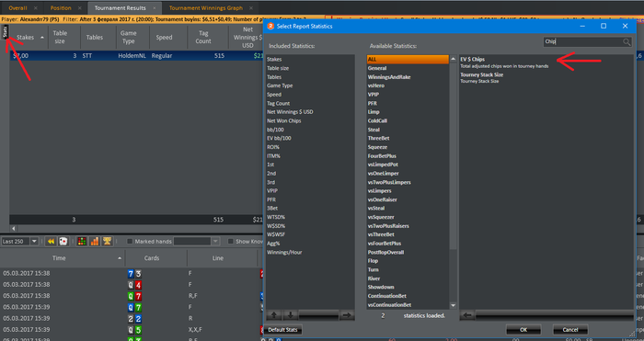
Task: Click the gold trophy icon
Action: [108, 242]
